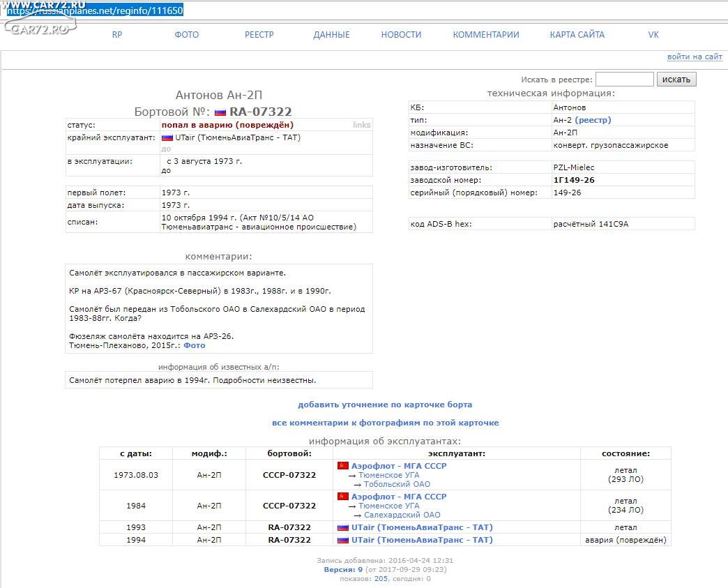Open Аэрофлот - МГА СССР in the 1984 row
Viewport: 728px width, 588px height.
[399, 497]
